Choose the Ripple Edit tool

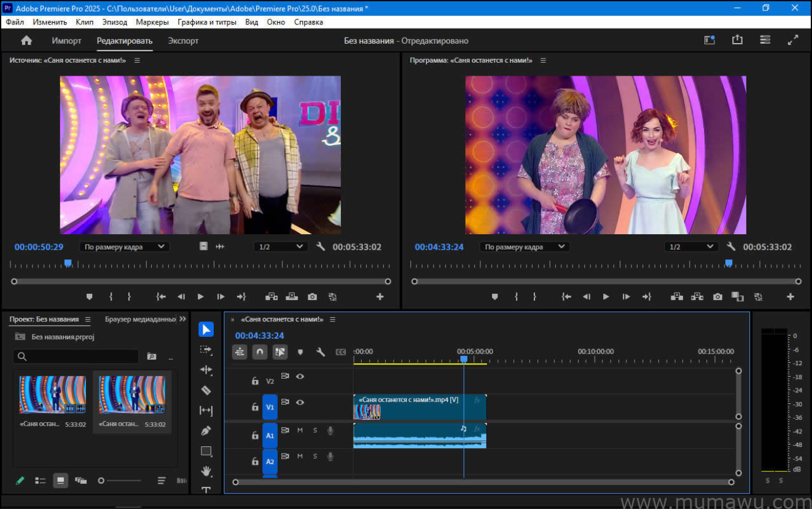[206, 369]
